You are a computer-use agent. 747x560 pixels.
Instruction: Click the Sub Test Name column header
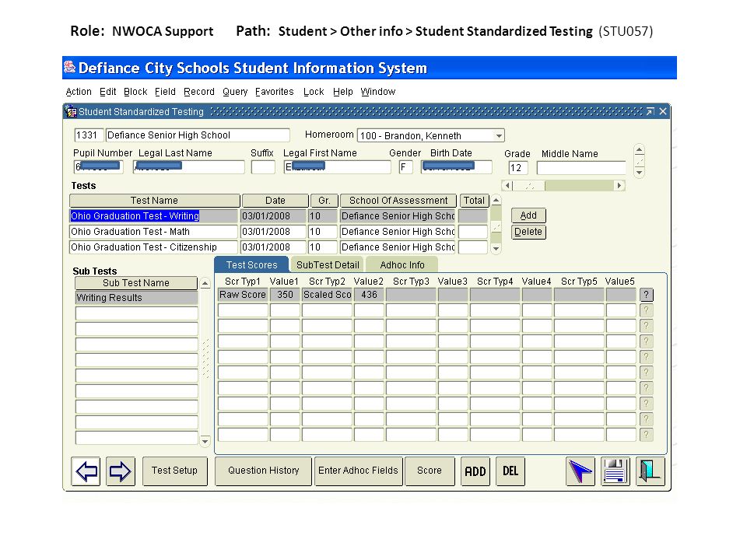click(136, 283)
